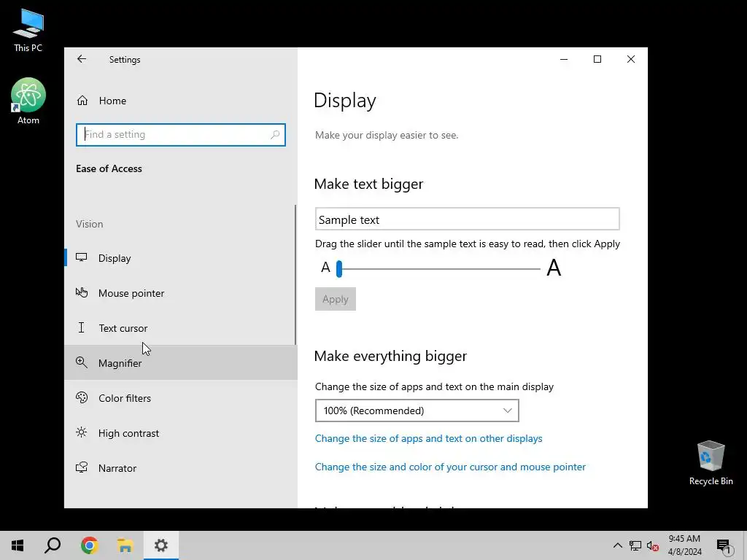The width and height of the screenshot is (747, 560).
Task: Click the text size slider handle
Action: 339,269
